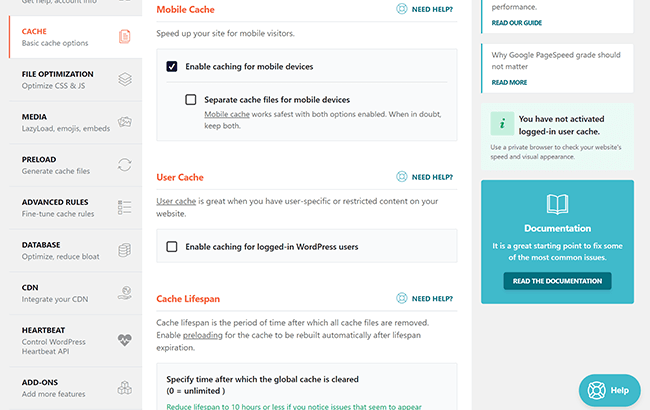
Task: Click the Cache Lifespan help lifebuoy icon
Action: (402, 298)
